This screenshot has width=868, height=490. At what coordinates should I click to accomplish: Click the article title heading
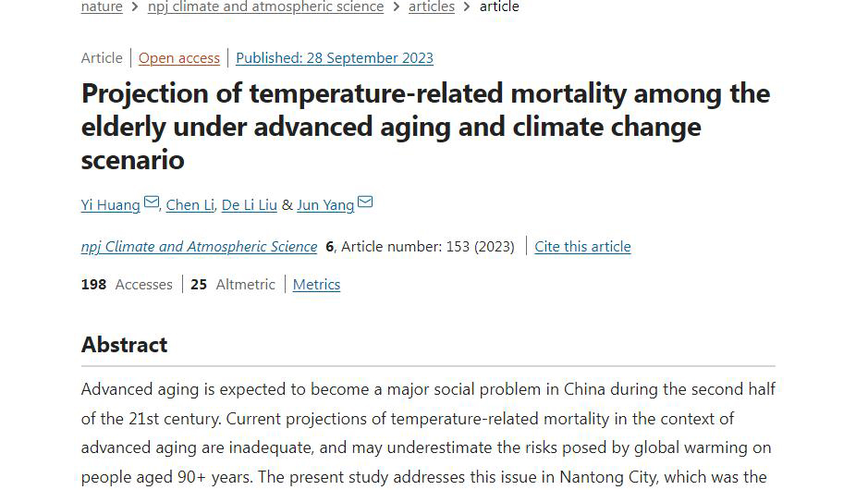[x=425, y=127]
